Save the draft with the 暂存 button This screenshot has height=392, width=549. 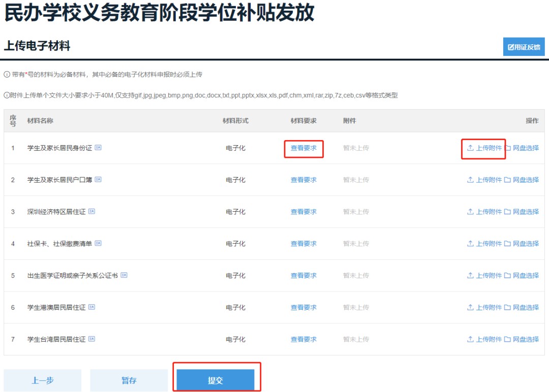129,380
